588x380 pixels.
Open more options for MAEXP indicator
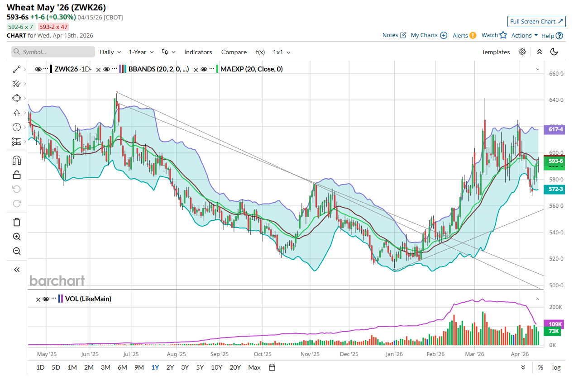[211, 69]
